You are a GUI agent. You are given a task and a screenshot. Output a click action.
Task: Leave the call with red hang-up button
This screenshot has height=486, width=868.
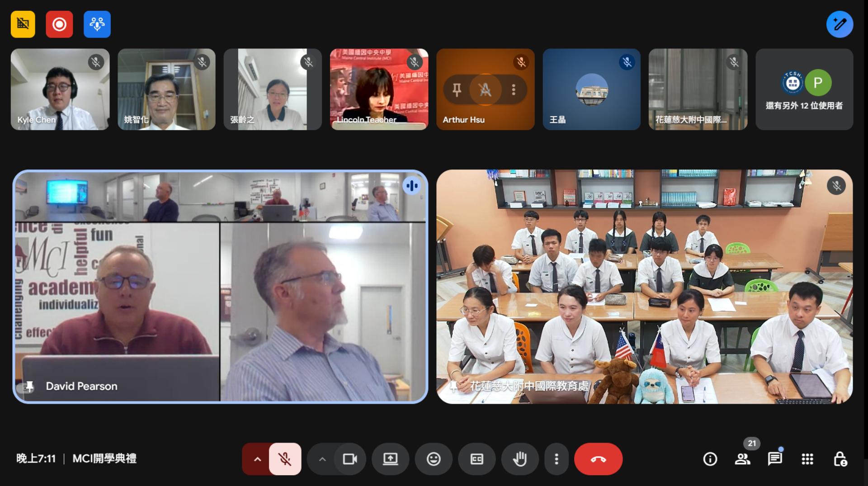598,459
